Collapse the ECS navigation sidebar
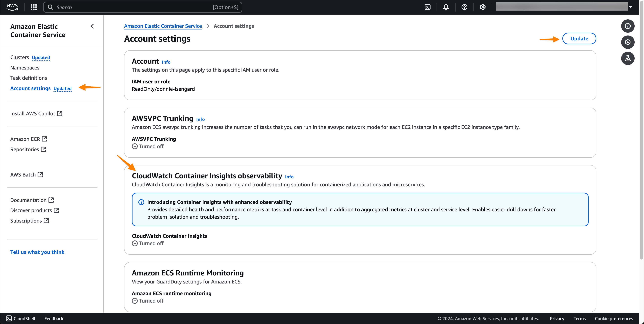 pos(92,26)
